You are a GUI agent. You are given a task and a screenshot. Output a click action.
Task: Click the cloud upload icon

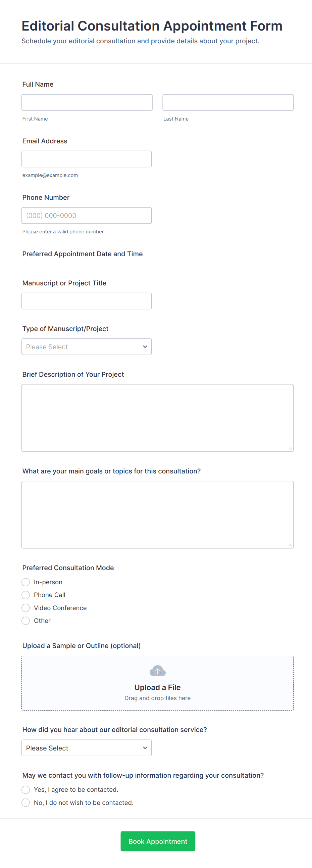coord(158,671)
